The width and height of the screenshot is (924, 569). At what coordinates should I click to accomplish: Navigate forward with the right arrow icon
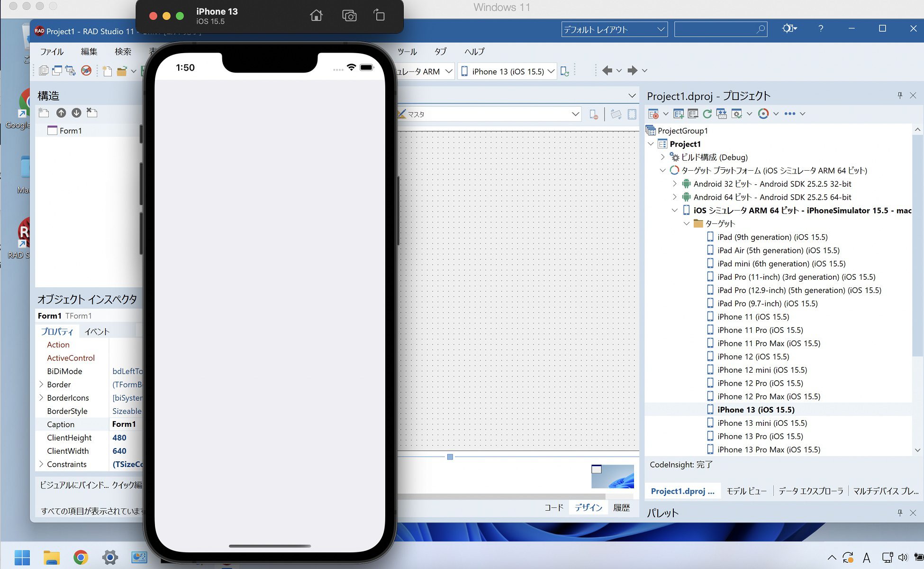632,71
